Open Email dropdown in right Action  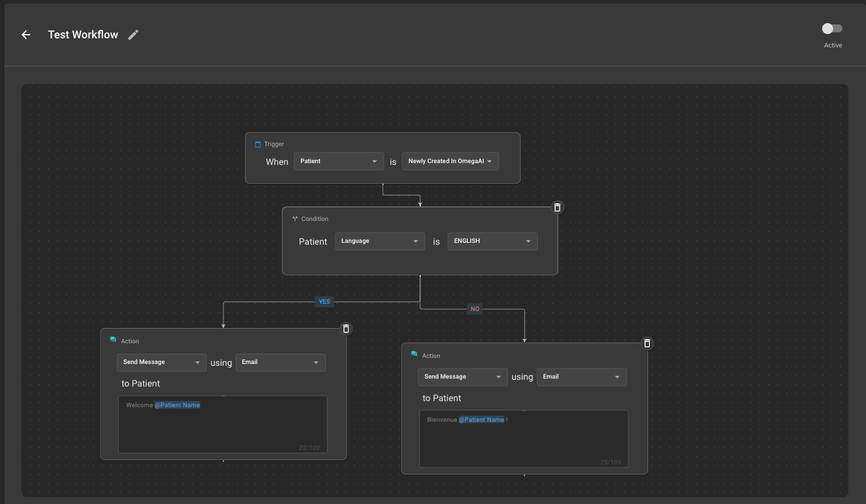coord(582,377)
